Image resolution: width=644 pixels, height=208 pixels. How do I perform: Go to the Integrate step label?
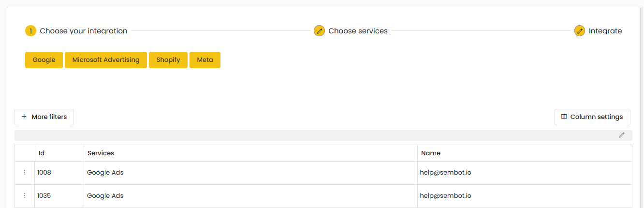click(x=605, y=31)
